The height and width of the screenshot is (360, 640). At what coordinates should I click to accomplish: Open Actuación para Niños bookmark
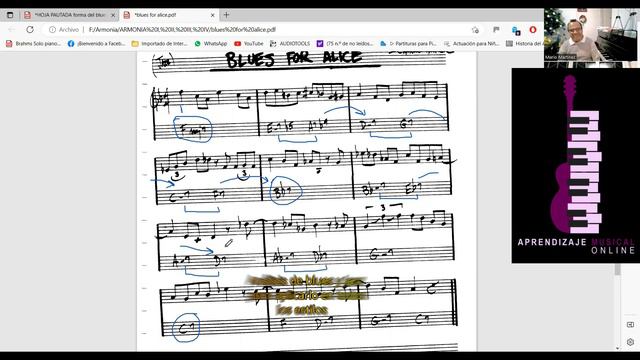coord(471,43)
